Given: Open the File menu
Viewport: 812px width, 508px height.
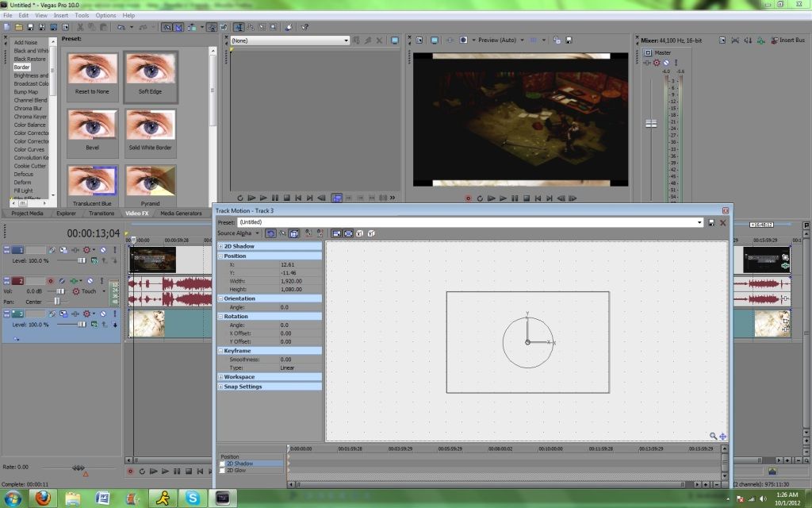Looking at the screenshot, I should click(x=8, y=16).
